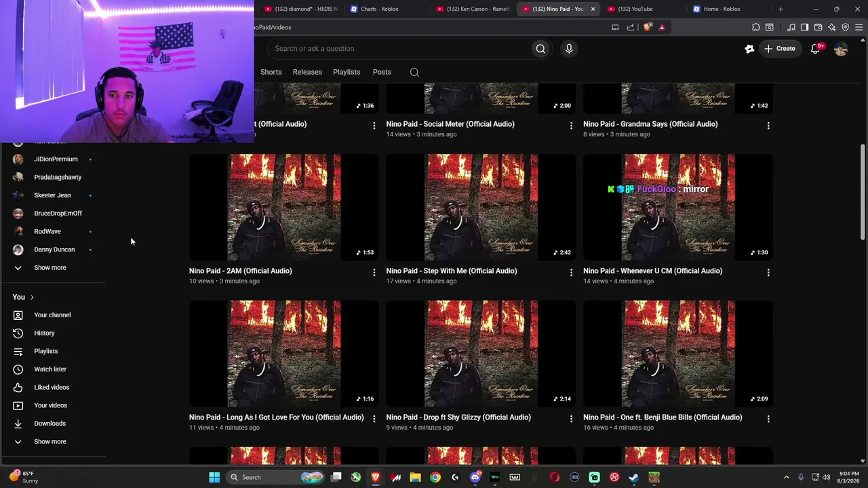Switch to the Posts channel tab

click(x=382, y=72)
